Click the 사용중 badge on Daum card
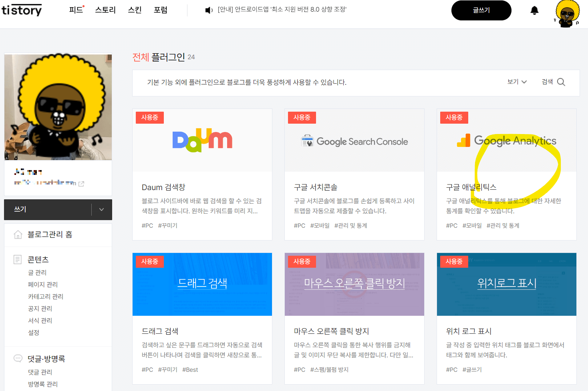This screenshot has width=588, height=391. click(x=150, y=118)
